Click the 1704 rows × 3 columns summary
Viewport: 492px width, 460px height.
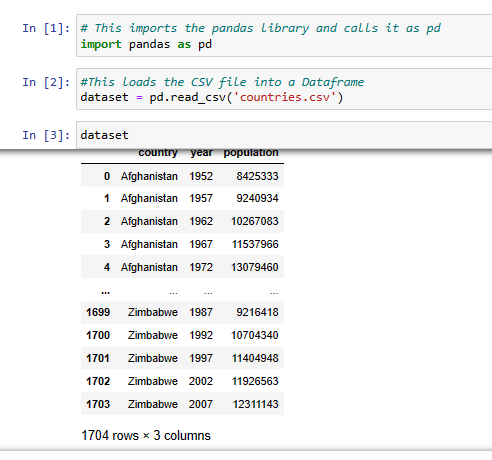tap(146, 435)
